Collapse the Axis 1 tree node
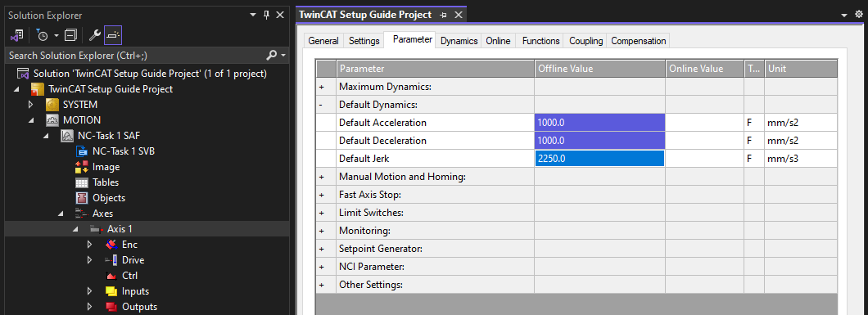Image resolution: width=868 pixels, height=315 pixels. (76, 229)
